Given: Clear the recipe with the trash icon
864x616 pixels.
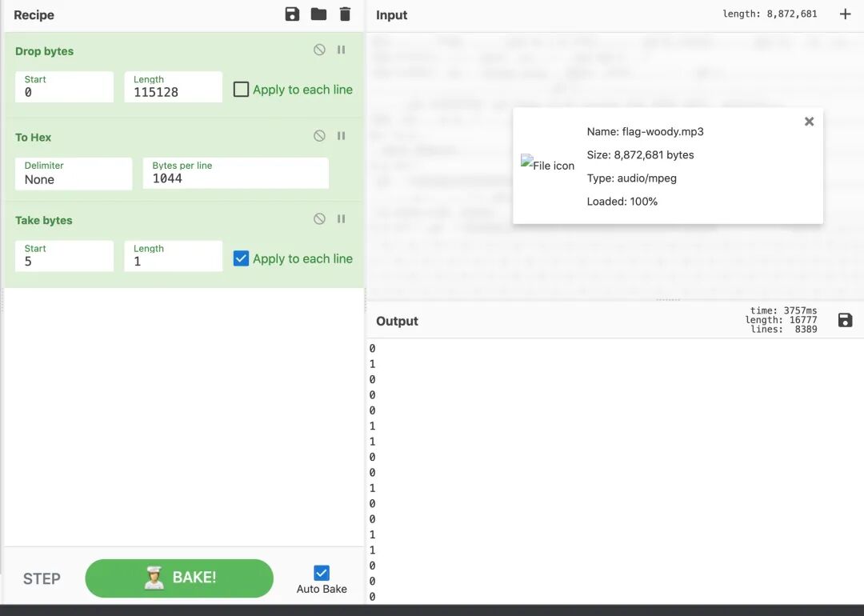Looking at the screenshot, I should 345,14.
